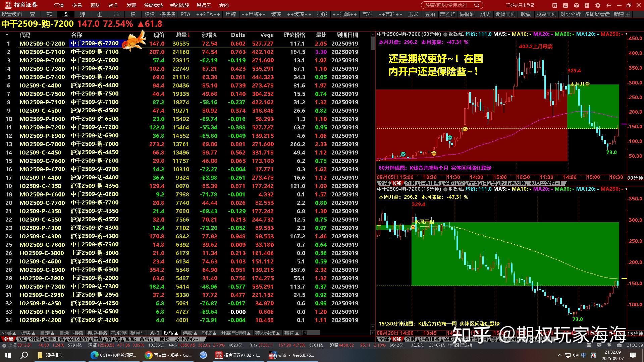
Task: Click the back arrow icon
Action: (608, 5)
